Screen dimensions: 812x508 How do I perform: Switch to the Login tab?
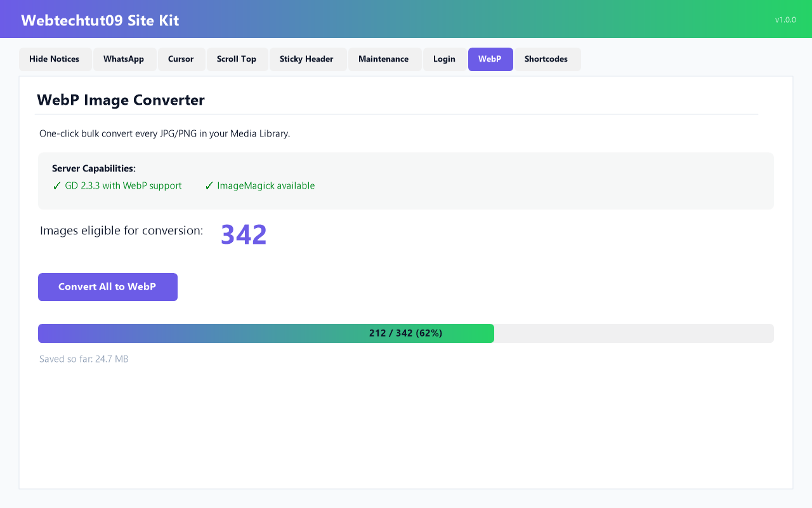pos(444,59)
